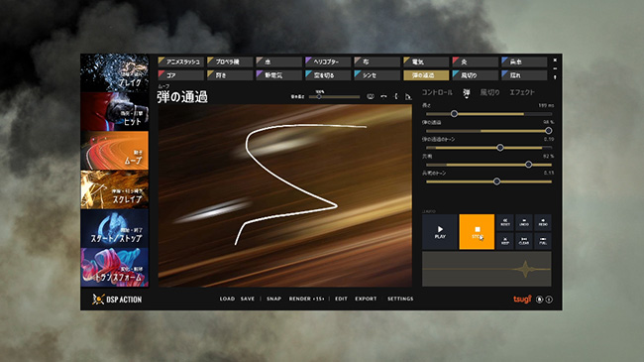
Task: Choose the 風切り preset button
Action: pos(476,75)
